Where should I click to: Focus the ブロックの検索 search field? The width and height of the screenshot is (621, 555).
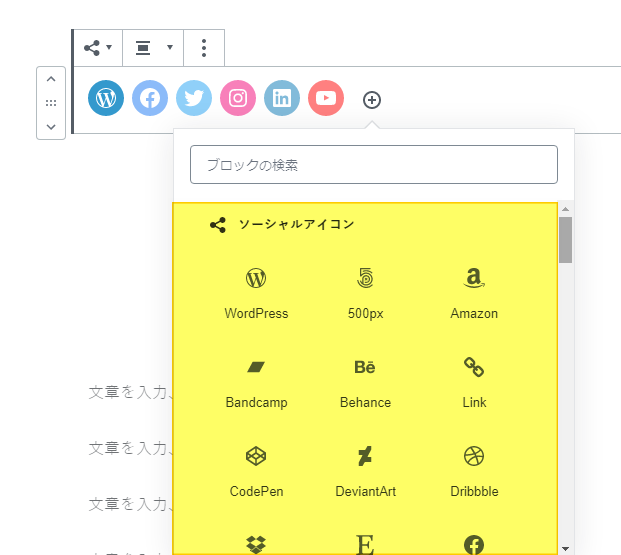374,164
